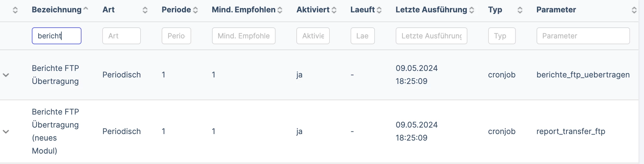This screenshot has width=644, height=164.
Task: Focus the Bezeichnung filter field containing bericht
Action: 56,36
